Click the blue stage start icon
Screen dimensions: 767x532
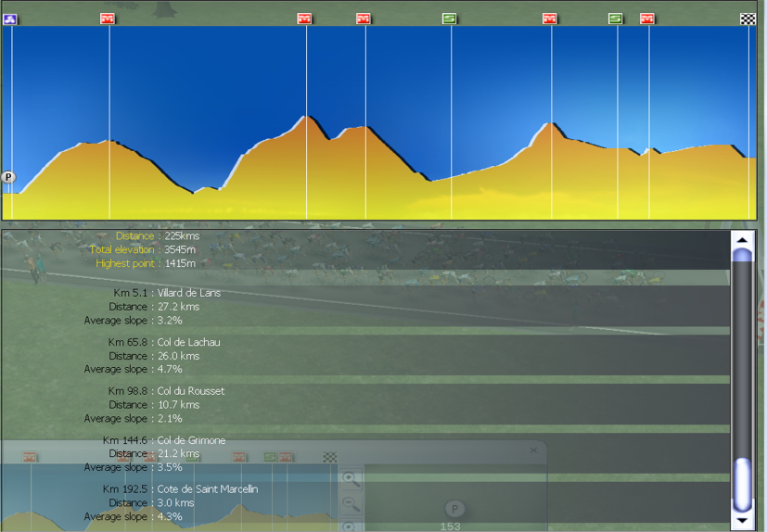10,19
